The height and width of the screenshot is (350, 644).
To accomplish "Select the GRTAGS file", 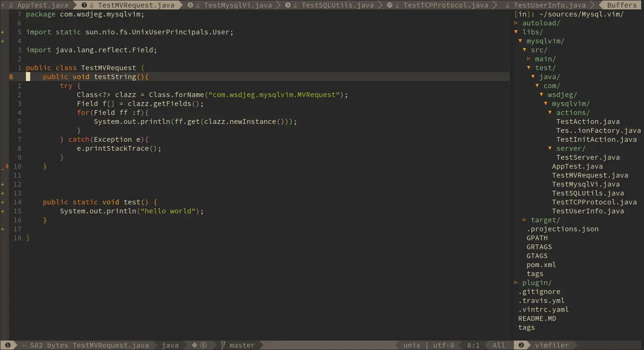I will pos(539,247).
